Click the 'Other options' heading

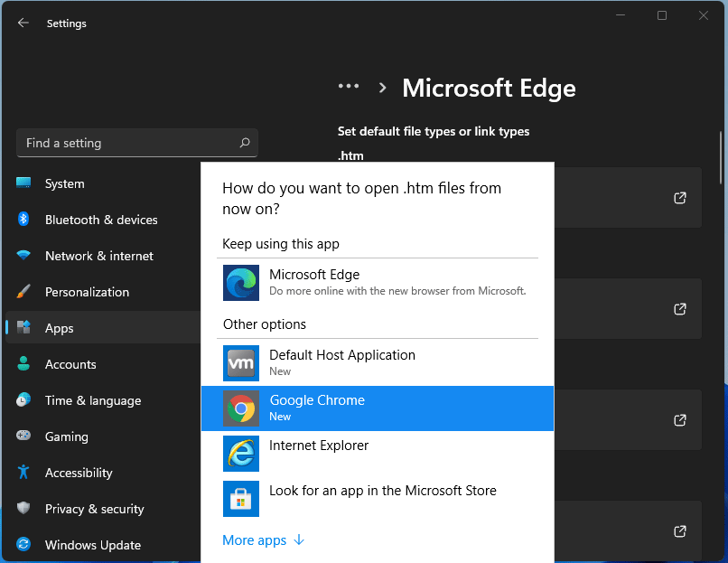264,324
